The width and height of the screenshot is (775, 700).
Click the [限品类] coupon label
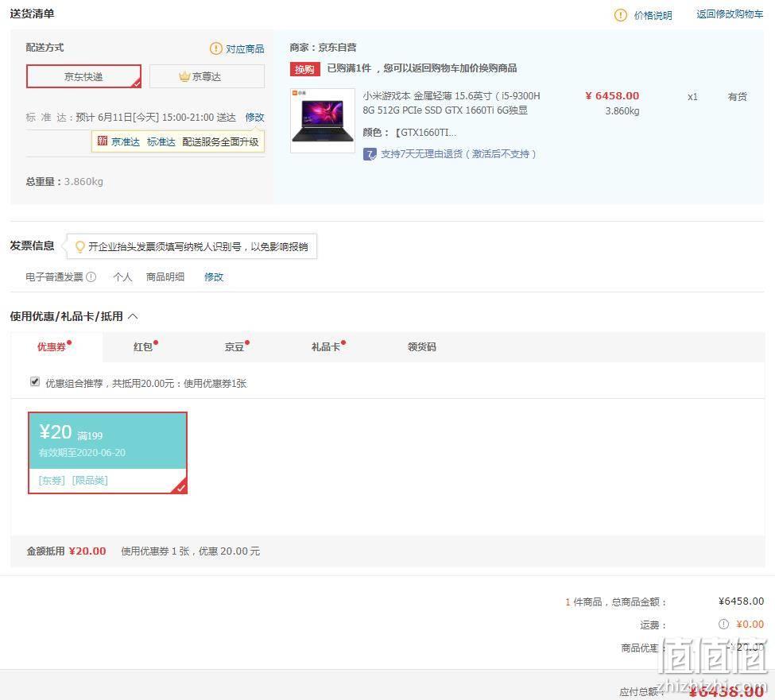[90, 480]
